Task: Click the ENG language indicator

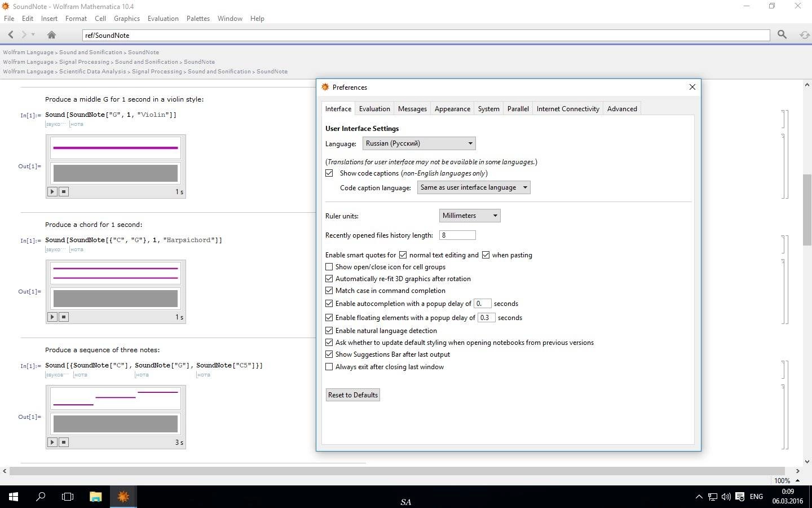Action: pyautogui.click(x=756, y=497)
